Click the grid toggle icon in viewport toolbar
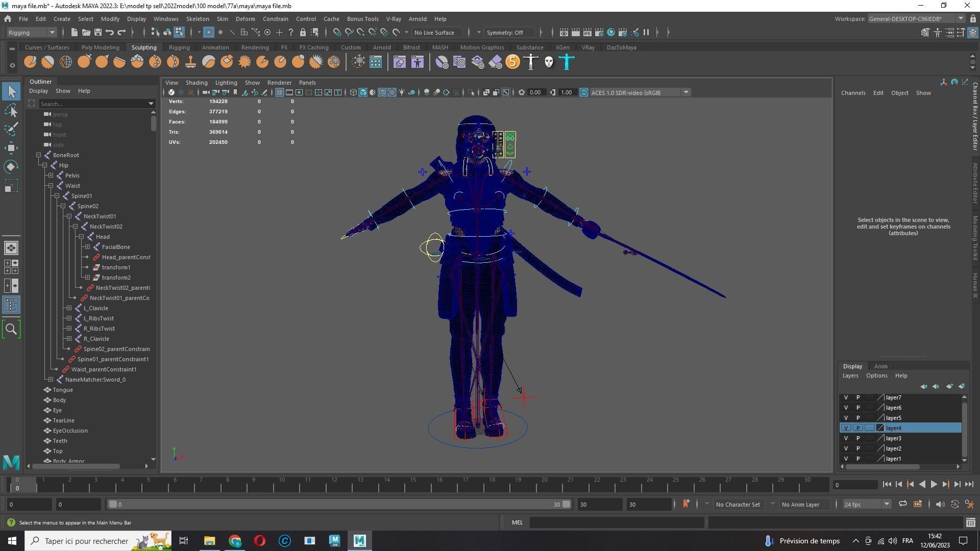The image size is (980, 551). 280,92
